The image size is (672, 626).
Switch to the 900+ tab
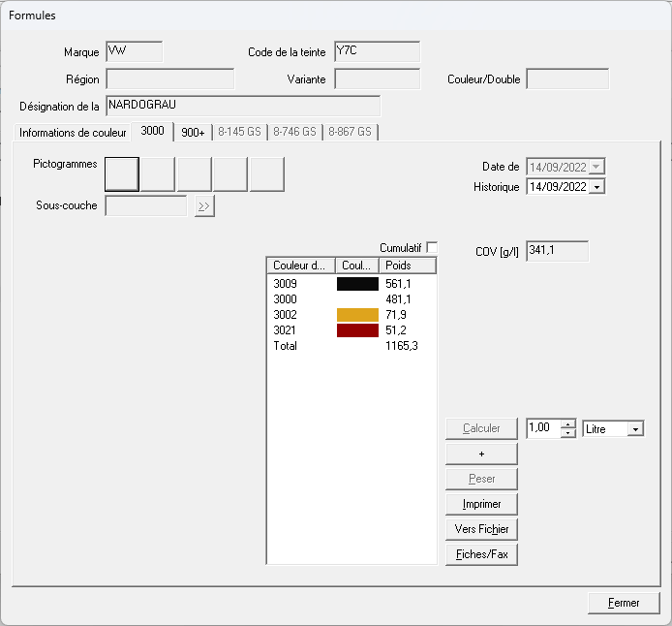pos(193,133)
